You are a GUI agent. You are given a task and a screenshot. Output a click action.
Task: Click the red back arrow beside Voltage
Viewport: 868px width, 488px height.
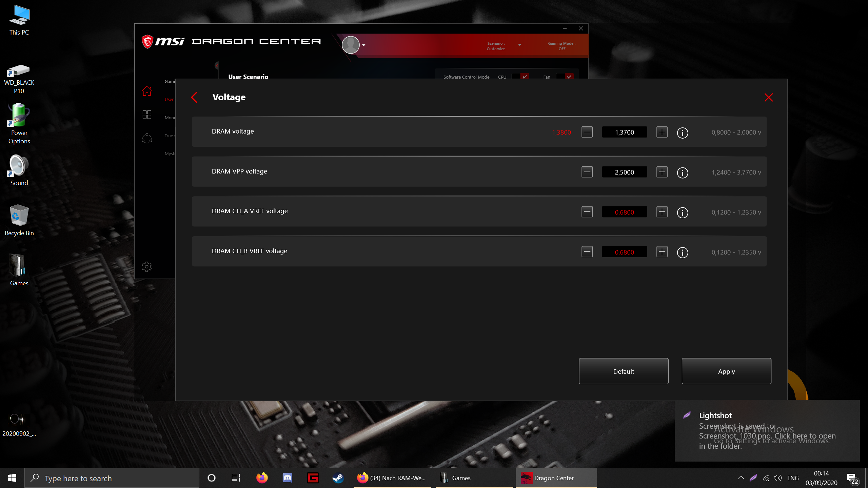pyautogui.click(x=194, y=98)
